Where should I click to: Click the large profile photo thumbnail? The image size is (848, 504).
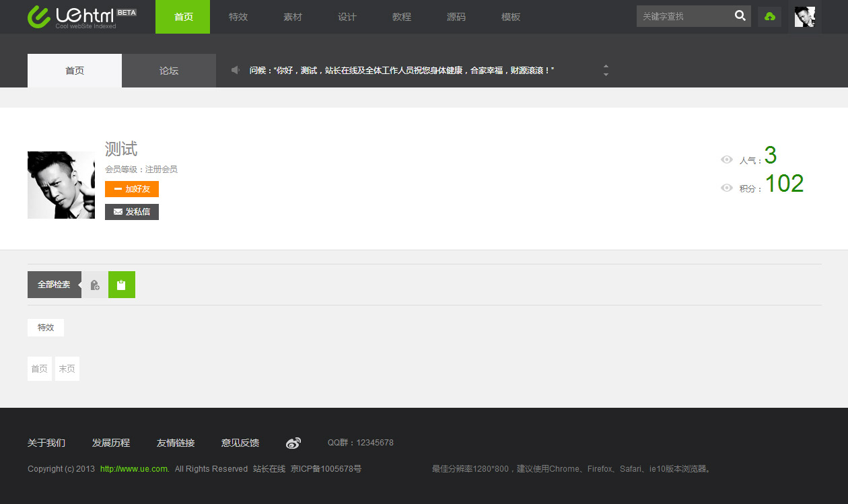tap(61, 185)
